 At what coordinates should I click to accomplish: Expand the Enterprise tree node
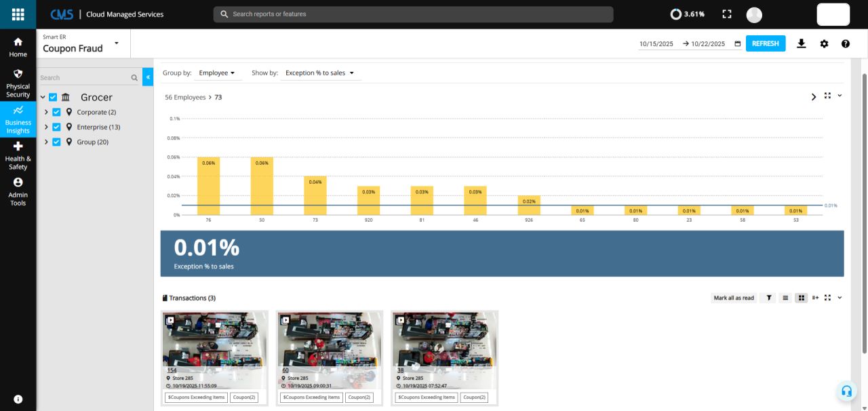(x=46, y=127)
